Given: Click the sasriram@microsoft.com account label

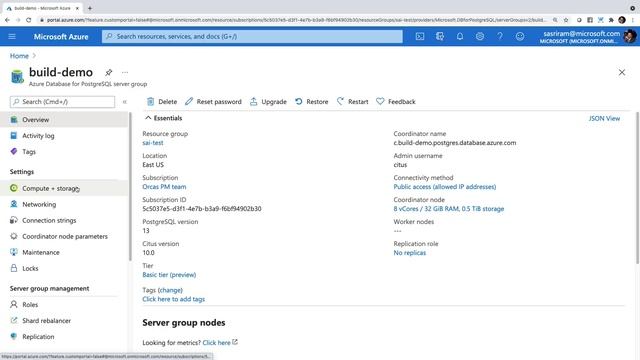Looking at the screenshot, I should point(581,33).
